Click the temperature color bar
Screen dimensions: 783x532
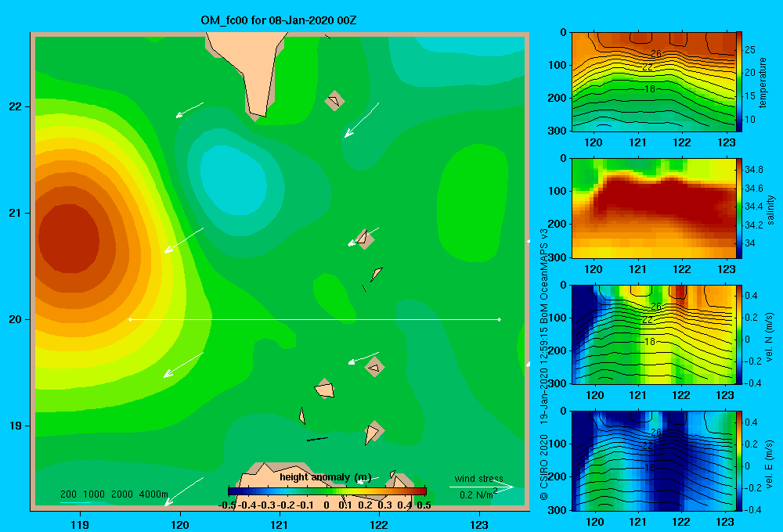pos(739,82)
